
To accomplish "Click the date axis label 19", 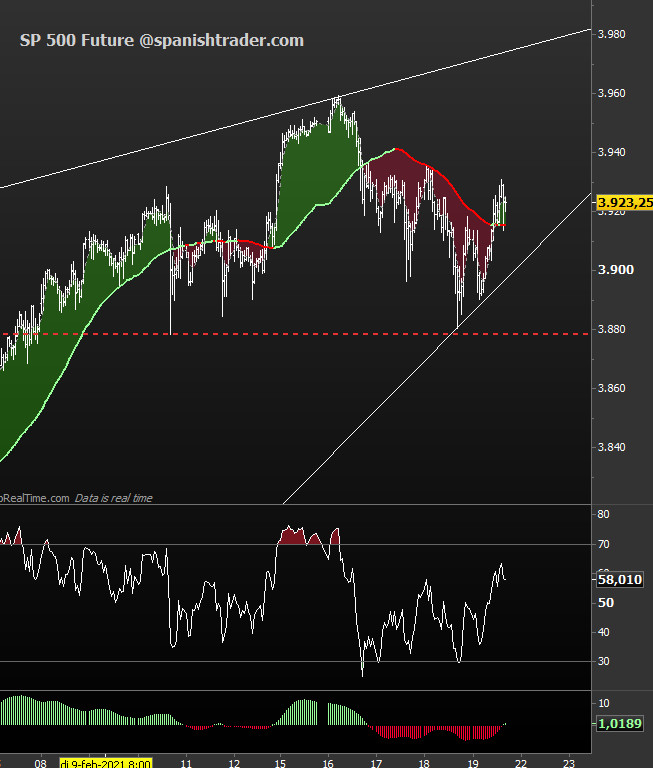I will [x=473, y=763].
